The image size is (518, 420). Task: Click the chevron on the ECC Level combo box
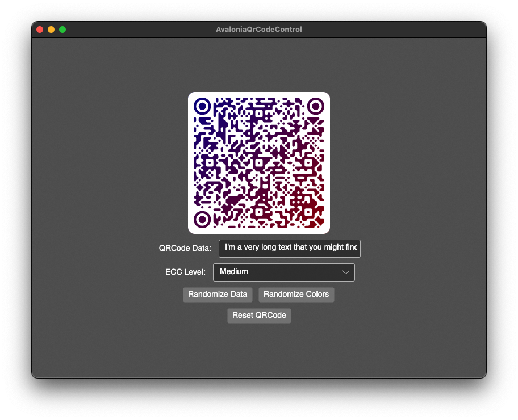346,272
